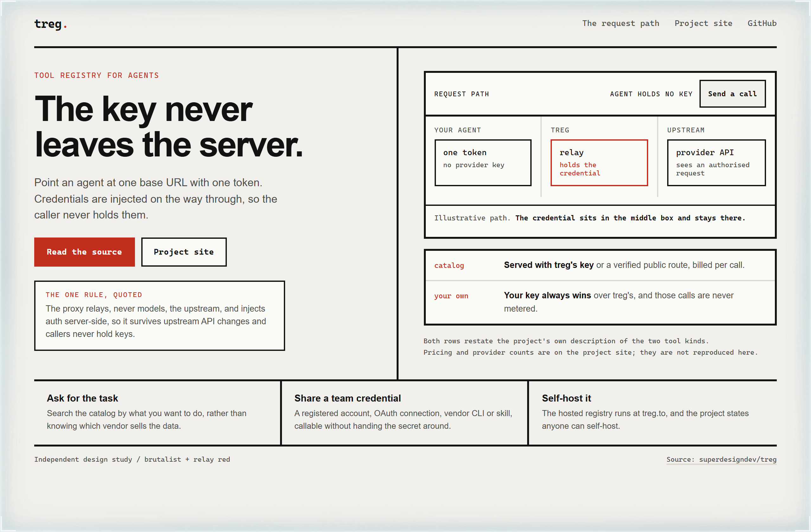Click the treg. logo
This screenshot has width=811, height=532.
pos(50,24)
